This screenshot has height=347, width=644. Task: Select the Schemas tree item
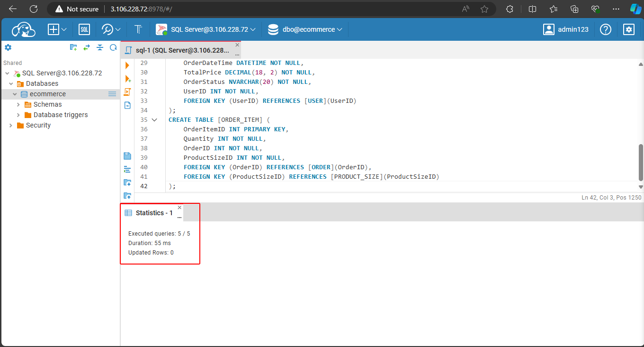click(47, 104)
